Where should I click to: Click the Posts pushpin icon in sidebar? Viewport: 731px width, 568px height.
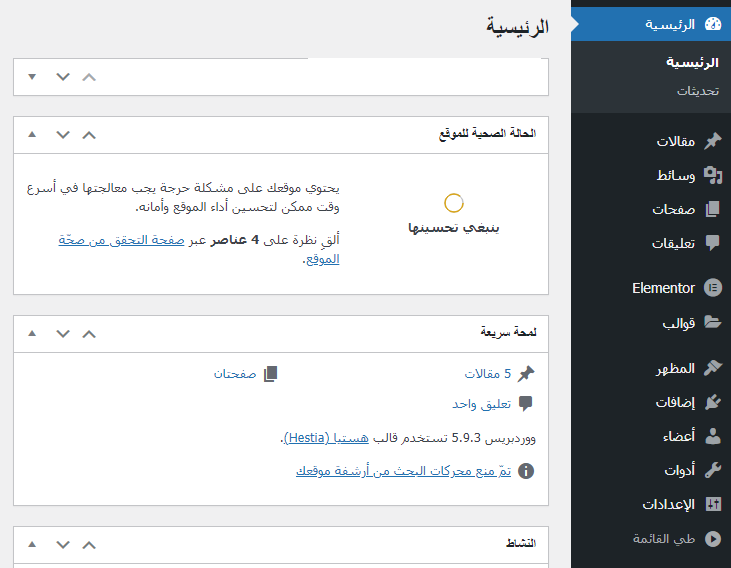click(x=712, y=141)
